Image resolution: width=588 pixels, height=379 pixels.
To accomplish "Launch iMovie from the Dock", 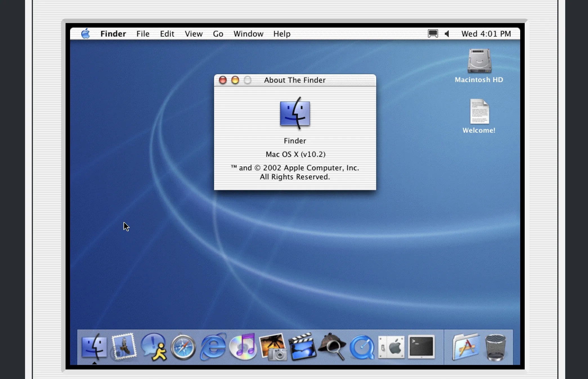I will pos(302,347).
